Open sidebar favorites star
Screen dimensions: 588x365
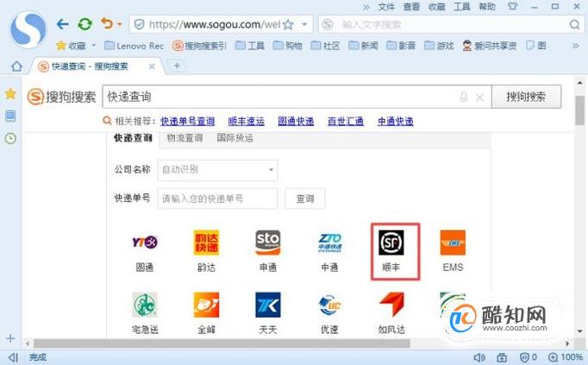[x=10, y=94]
